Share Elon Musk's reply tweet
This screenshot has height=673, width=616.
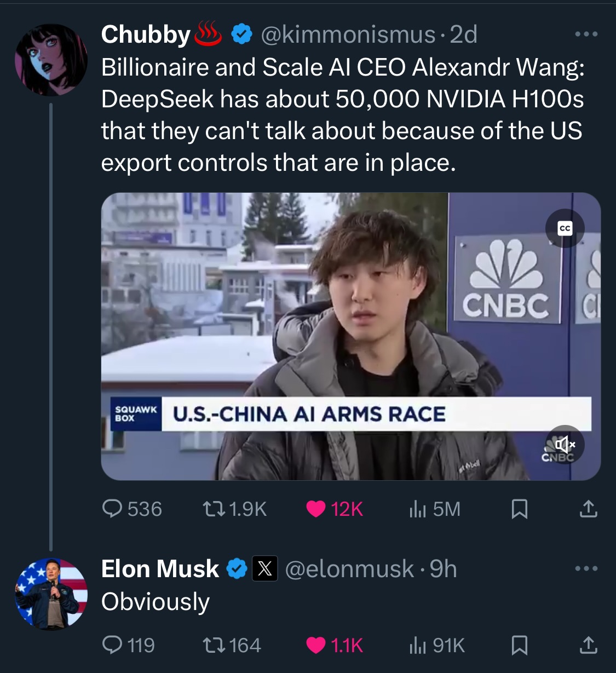click(x=588, y=645)
